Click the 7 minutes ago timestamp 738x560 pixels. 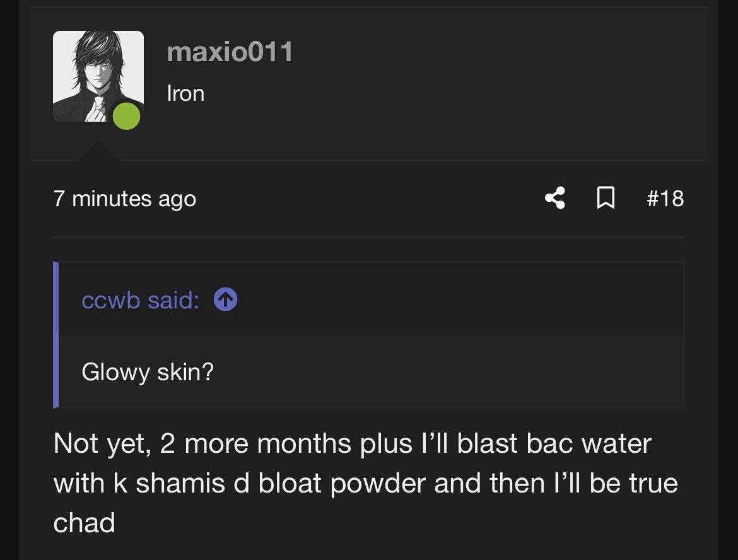pyautogui.click(x=125, y=199)
